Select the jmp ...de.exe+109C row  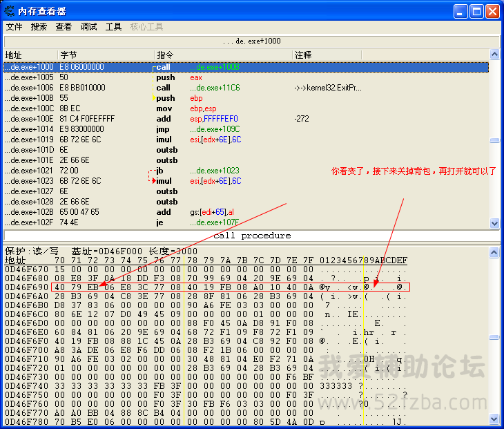pos(246,129)
